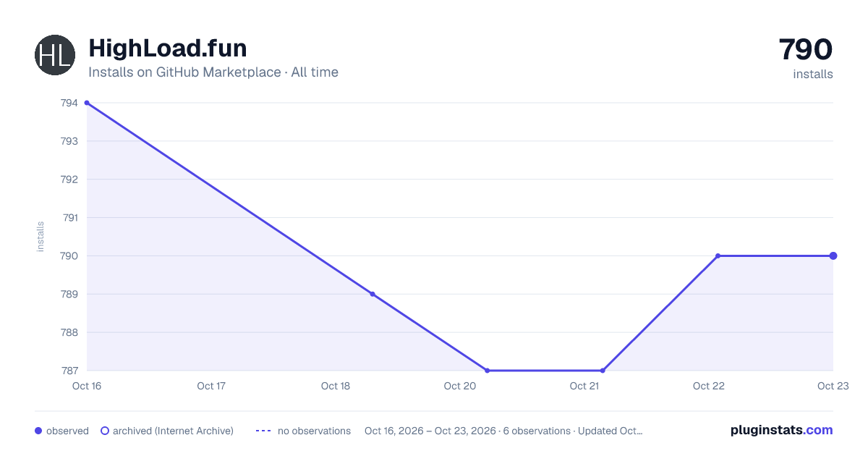Viewport: 868px width, 456px height.
Task: Click the Oct 16 x-axis label
Action: [x=87, y=386]
